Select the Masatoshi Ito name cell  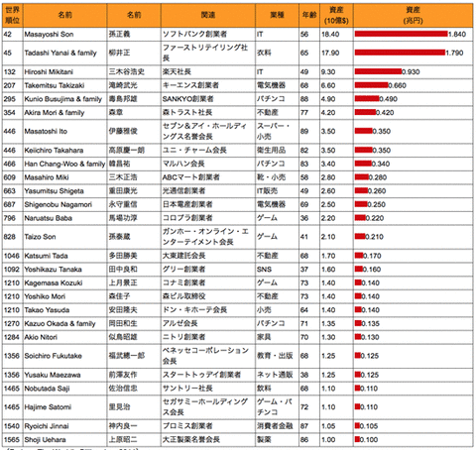64,132
